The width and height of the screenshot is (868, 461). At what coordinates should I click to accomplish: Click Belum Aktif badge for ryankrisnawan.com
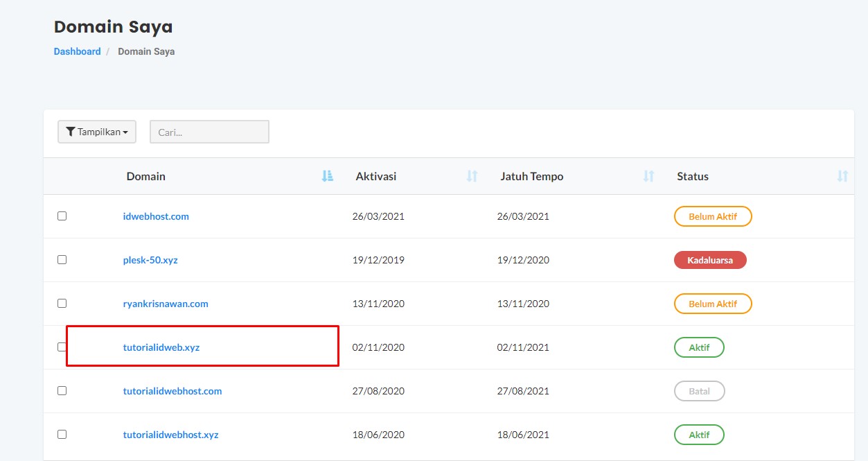(713, 304)
